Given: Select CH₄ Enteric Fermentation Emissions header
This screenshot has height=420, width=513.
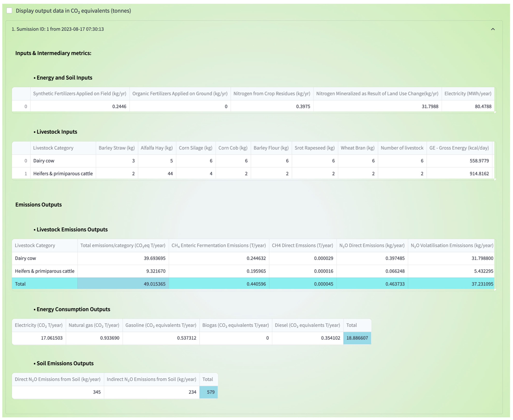Looking at the screenshot, I should [x=218, y=245].
